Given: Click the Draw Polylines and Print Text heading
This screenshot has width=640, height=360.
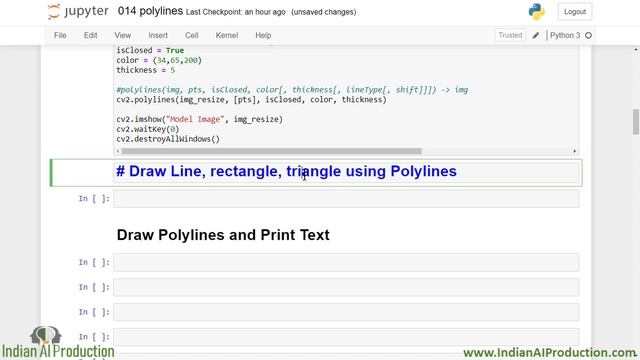Looking at the screenshot, I should pyautogui.click(x=223, y=235).
